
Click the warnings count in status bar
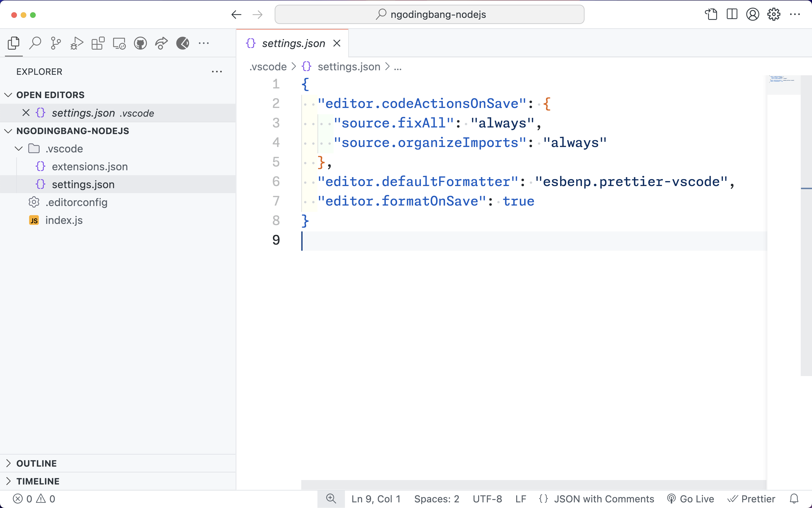46,499
